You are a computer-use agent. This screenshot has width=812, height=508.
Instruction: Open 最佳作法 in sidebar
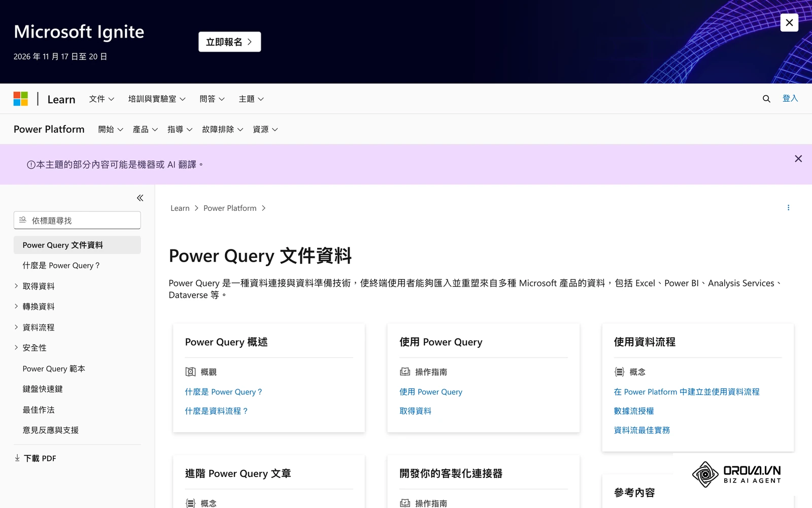coord(39,410)
